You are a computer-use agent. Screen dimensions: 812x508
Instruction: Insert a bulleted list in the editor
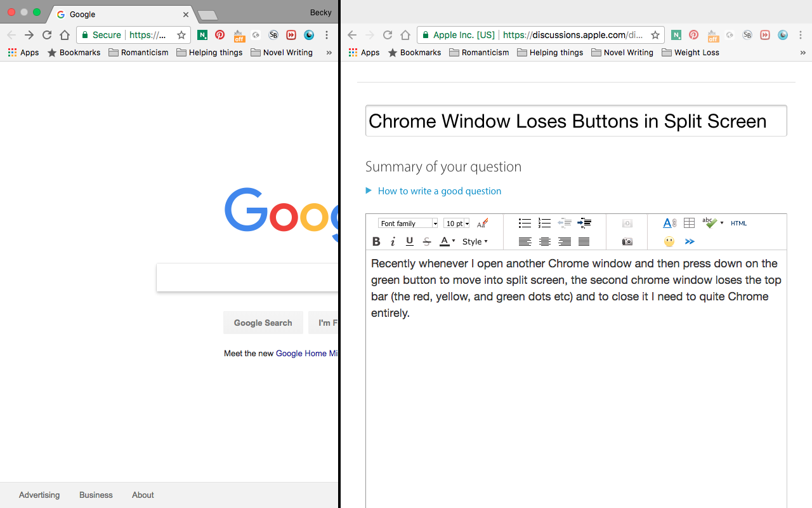(525, 223)
